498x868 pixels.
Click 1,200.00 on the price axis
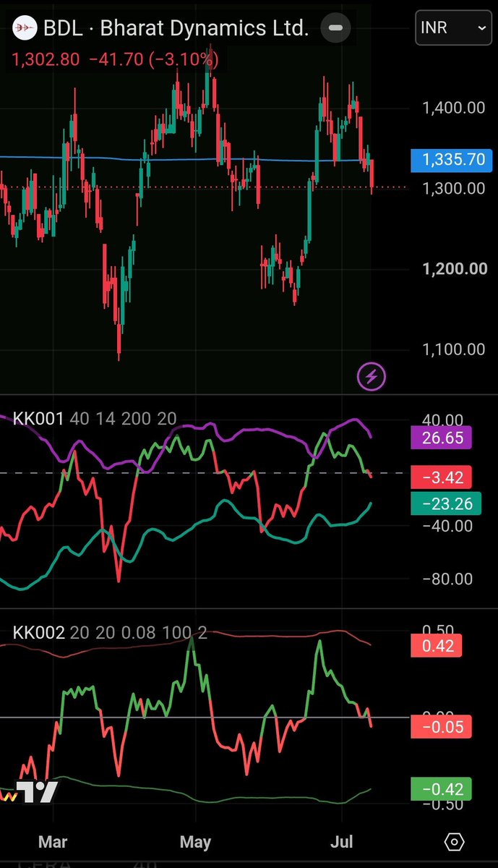(x=454, y=269)
